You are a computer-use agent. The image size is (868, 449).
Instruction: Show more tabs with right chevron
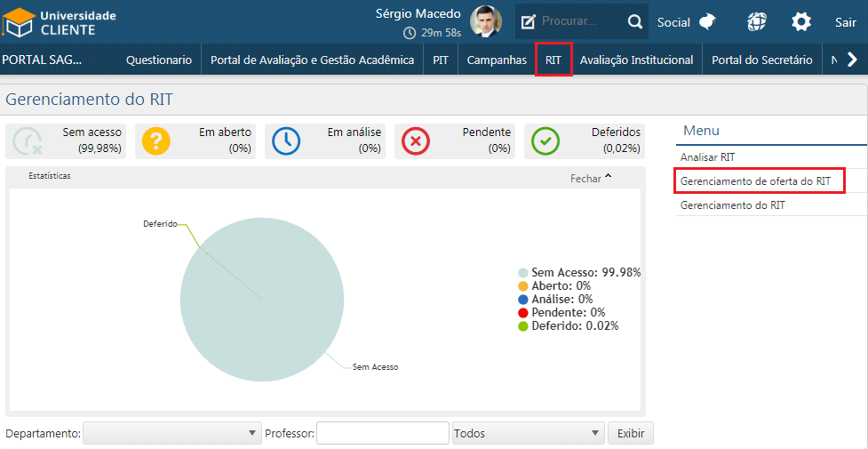coord(853,60)
